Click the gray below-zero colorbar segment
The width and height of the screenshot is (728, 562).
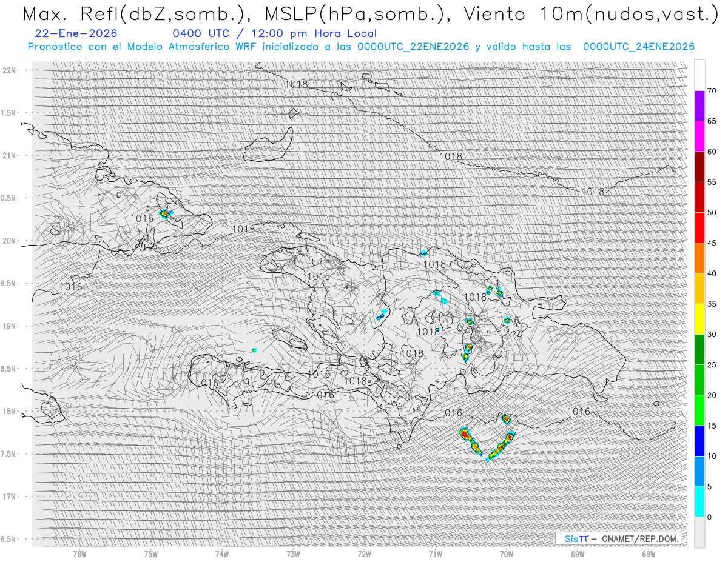pyautogui.click(x=699, y=532)
